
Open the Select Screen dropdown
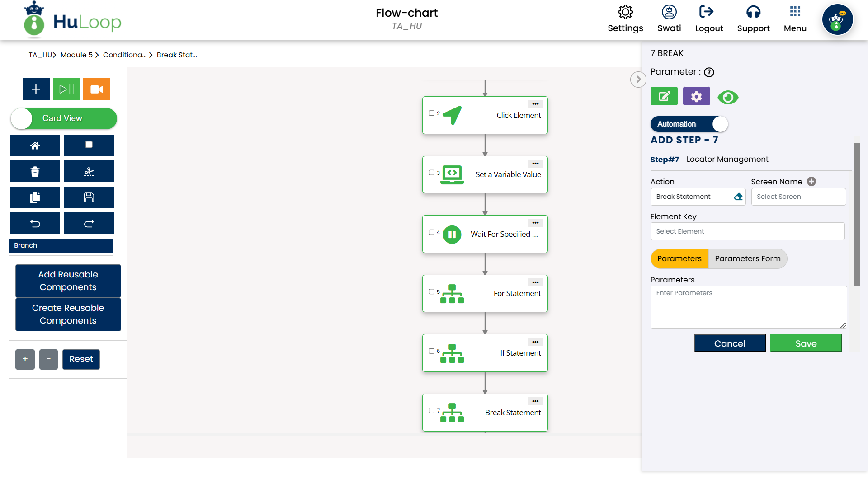798,197
